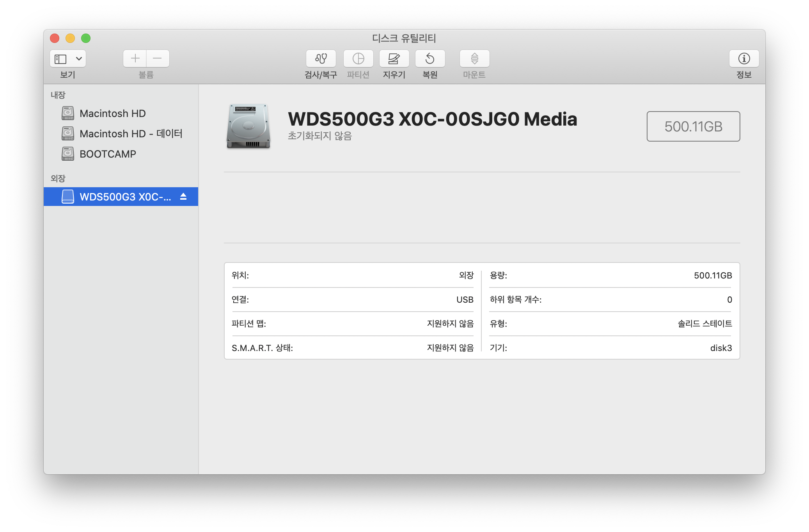Click the Mount (마운트) toolbar icon
The height and width of the screenshot is (532, 809).
[474, 59]
